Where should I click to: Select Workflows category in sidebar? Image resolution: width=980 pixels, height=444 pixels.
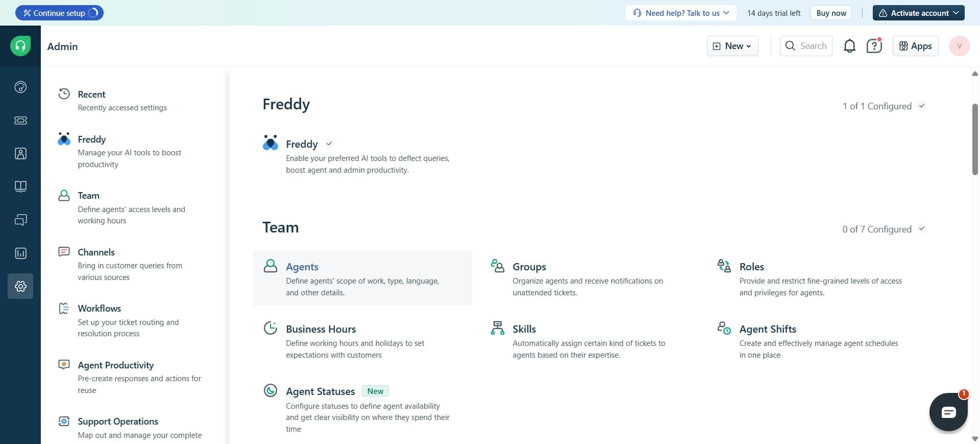pyautogui.click(x=129, y=320)
